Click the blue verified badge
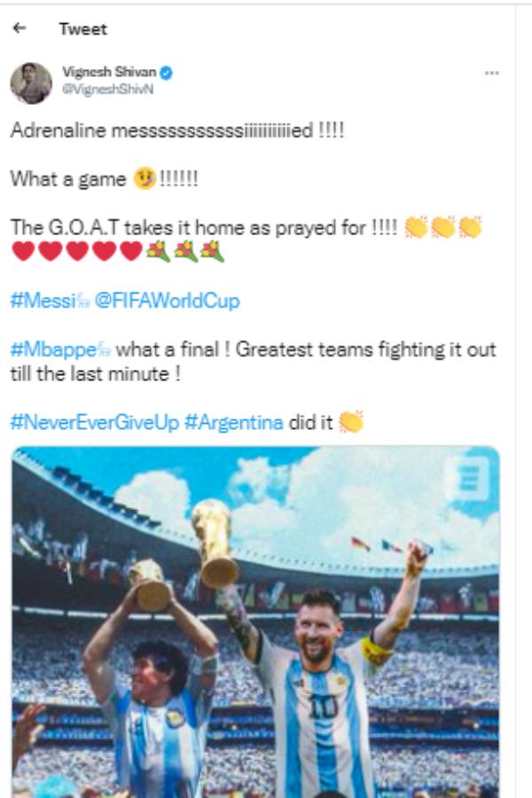Viewport: 532px width, 798px height. (x=165, y=73)
